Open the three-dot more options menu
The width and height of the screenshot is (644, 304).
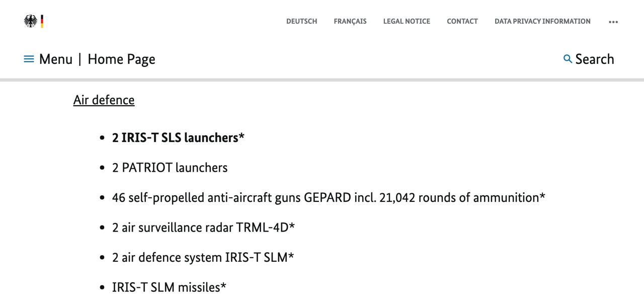tap(613, 22)
